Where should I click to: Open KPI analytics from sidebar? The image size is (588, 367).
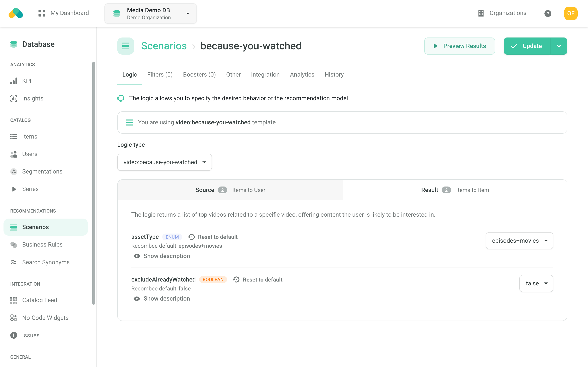coord(26,81)
